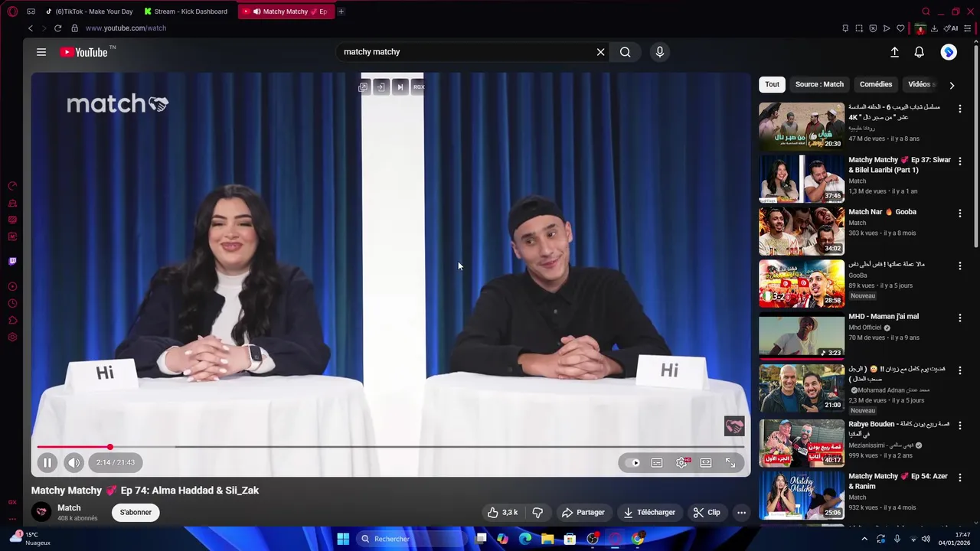Open browser downloads icon
The width and height of the screenshot is (980, 551).
click(x=934, y=28)
